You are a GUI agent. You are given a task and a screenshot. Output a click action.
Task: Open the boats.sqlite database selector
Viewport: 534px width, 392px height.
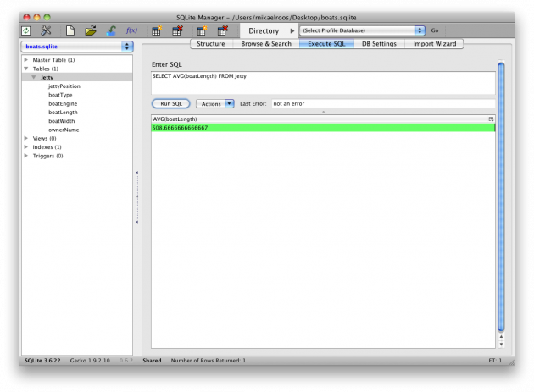[x=77, y=47]
